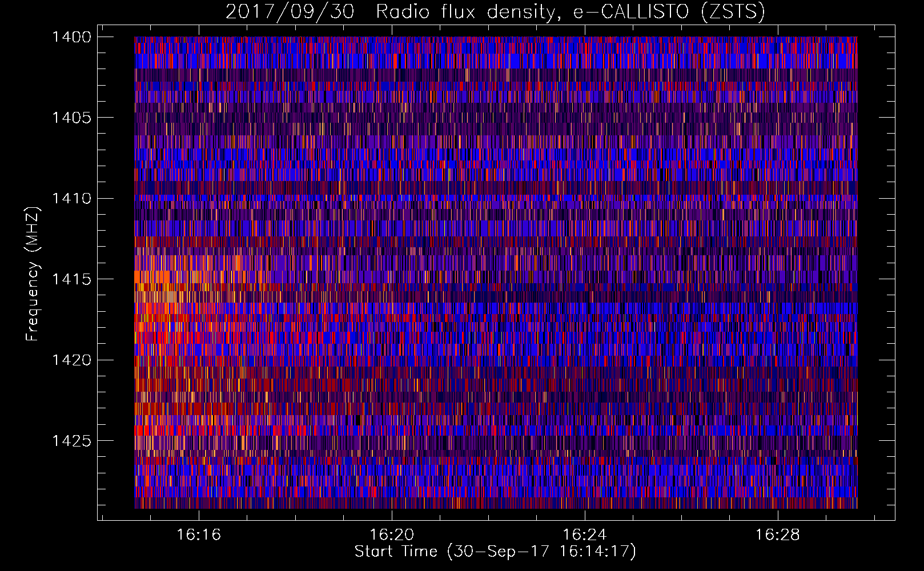The width and height of the screenshot is (924, 571).
Task: Click the 1400 frequency tick label
Action: coord(71,37)
